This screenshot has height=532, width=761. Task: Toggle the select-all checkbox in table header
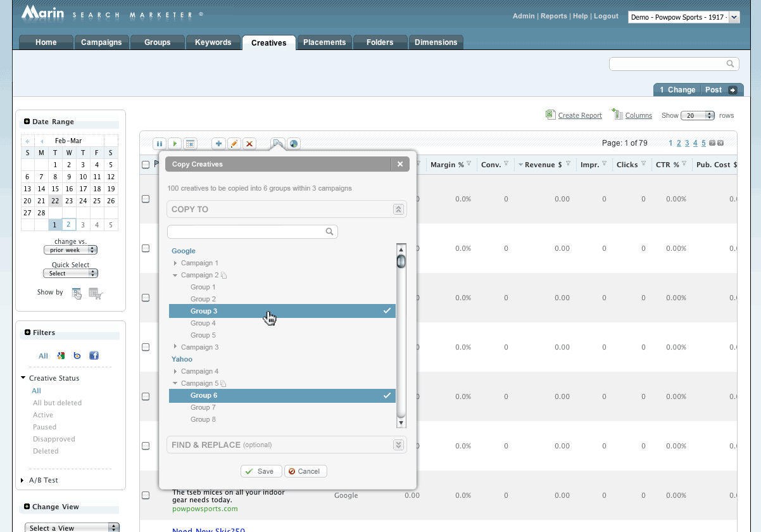tap(146, 165)
